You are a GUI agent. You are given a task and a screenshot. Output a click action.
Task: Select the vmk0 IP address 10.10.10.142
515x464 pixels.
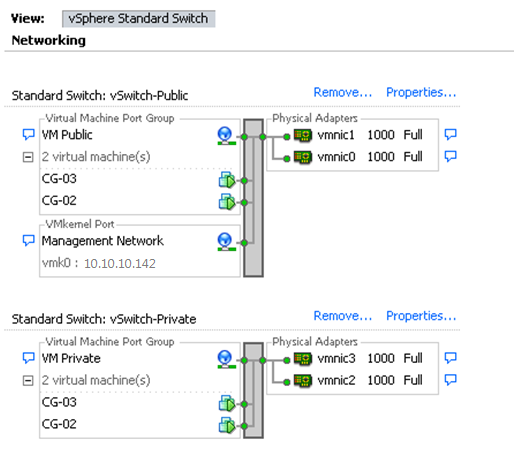click(x=120, y=264)
